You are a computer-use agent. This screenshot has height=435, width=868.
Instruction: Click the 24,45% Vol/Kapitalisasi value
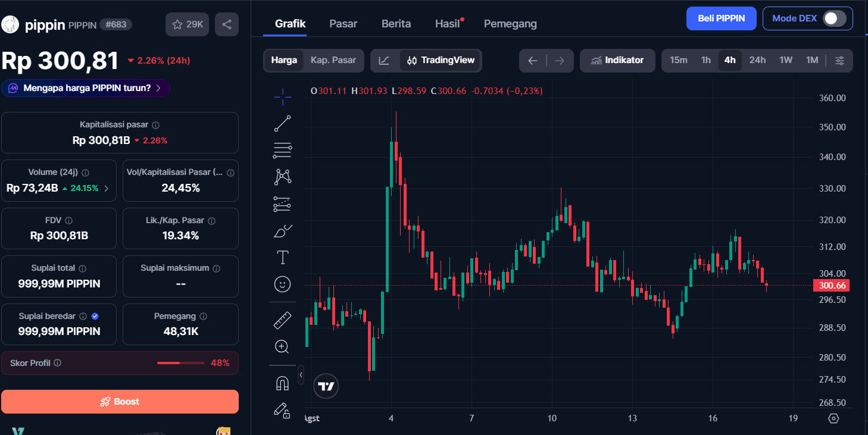click(x=181, y=188)
